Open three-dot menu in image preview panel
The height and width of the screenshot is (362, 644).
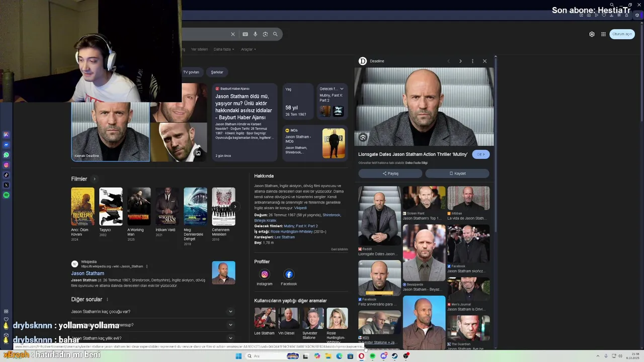click(x=472, y=61)
